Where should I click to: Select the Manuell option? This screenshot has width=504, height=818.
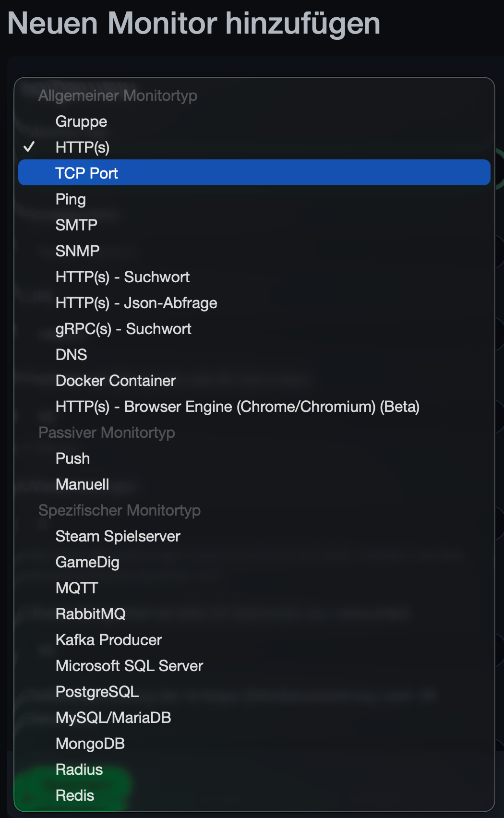[x=82, y=484]
